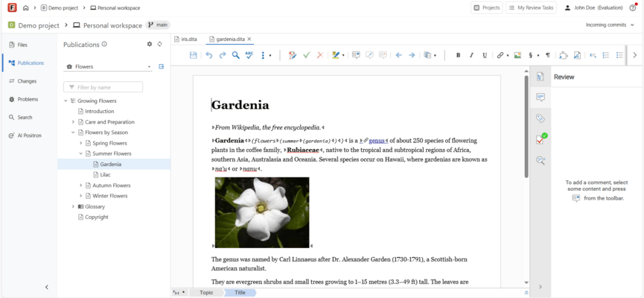Viewport: 644px width, 298px height.
Task: Undo the last edit
Action: (208, 55)
